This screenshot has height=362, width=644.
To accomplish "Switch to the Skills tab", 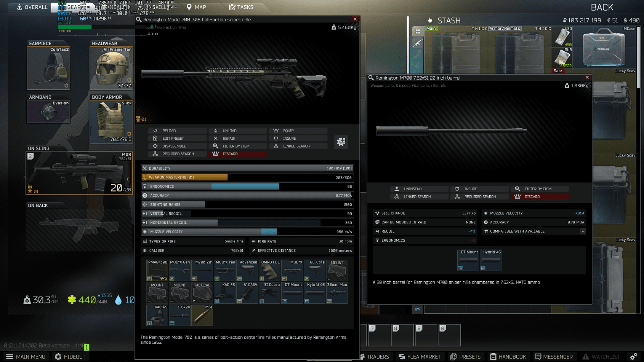I will click(161, 7).
